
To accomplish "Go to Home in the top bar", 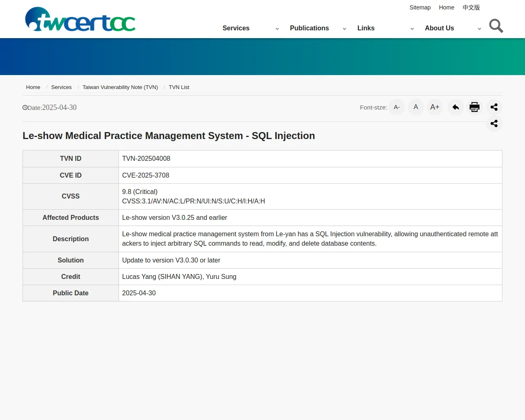I will 447,7.
